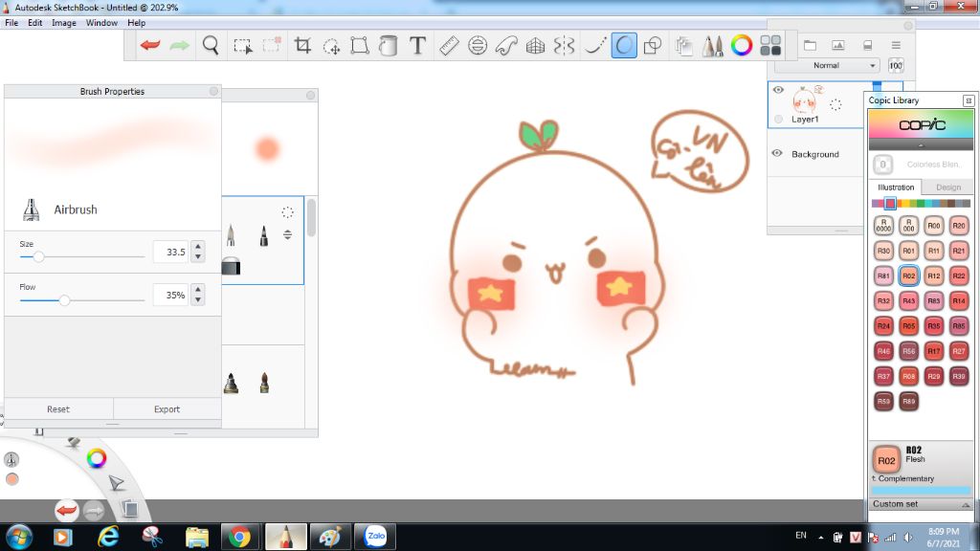This screenshot has height=551, width=980.
Task: Add an image layer in layer panel
Action: pos(838,45)
